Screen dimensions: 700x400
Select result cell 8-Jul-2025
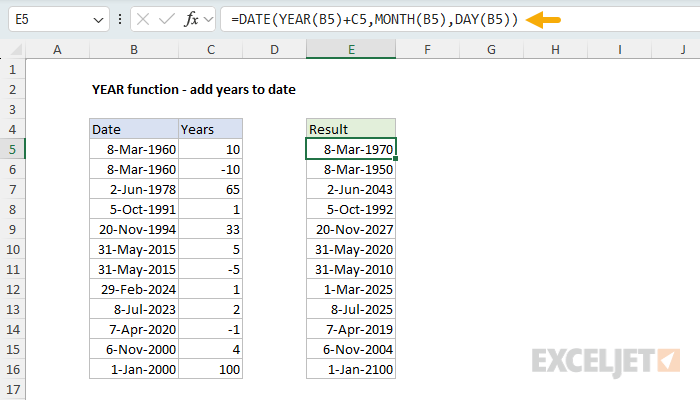point(351,309)
